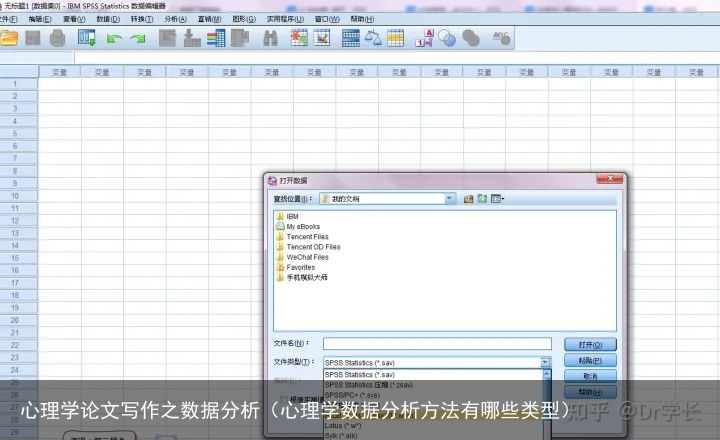Click the up-one-level folder icon in dialog

[x=468, y=199]
